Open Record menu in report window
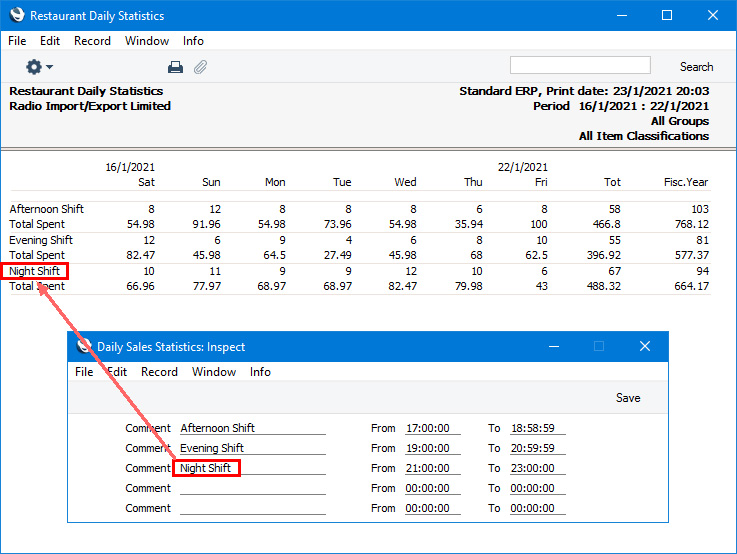Viewport: 737px width, 554px height. tap(92, 41)
